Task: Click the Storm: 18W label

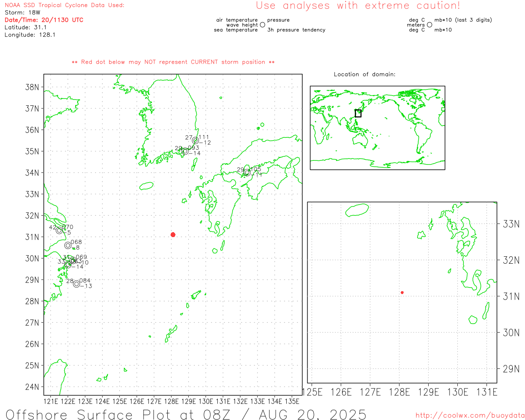Action: point(23,13)
